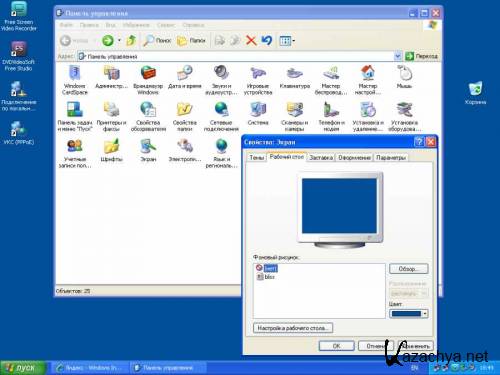Open Установка оборудования icon
Screen dimensions: 500x375
(x=404, y=116)
